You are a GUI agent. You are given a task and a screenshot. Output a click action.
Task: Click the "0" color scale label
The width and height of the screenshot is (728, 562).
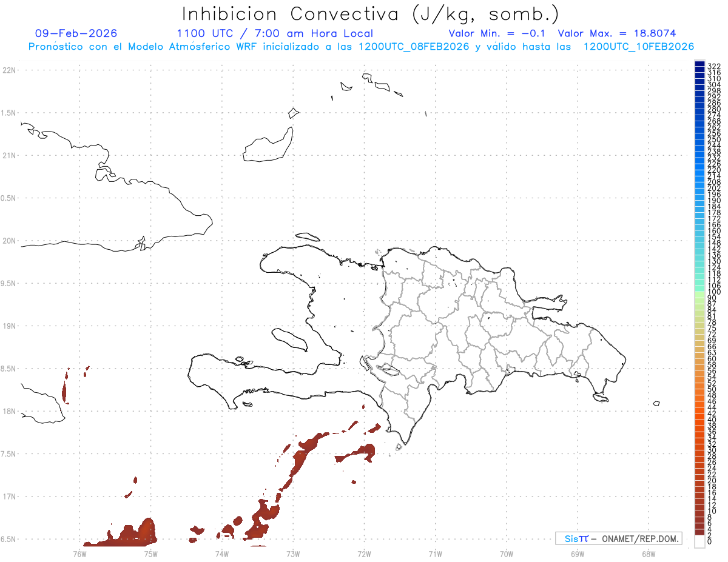(x=710, y=541)
